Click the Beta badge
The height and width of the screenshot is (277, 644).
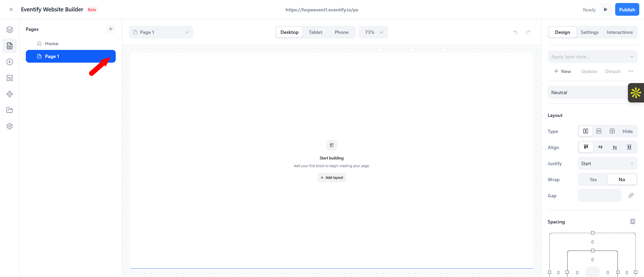pyautogui.click(x=92, y=10)
